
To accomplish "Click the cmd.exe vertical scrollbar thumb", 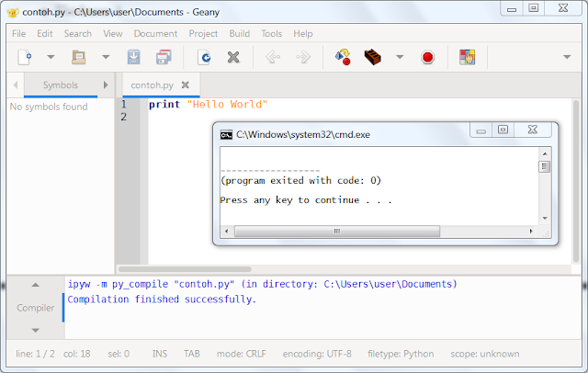I will [545, 166].
